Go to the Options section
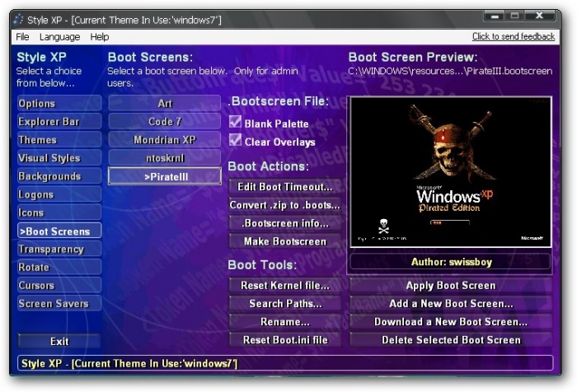Screen dimensions: 577x392 (x=59, y=103)
